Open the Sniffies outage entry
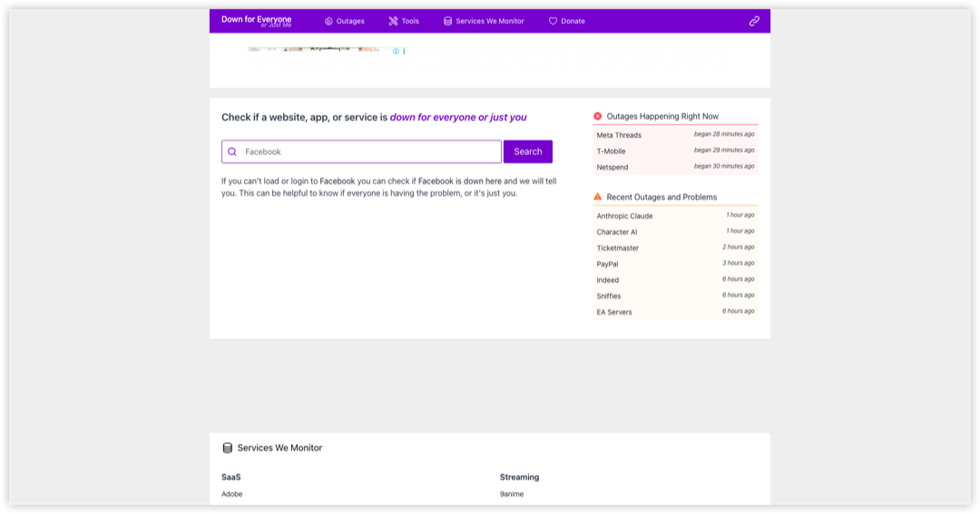The height and width of the screenshot is (514, 980). pos(675,296)
